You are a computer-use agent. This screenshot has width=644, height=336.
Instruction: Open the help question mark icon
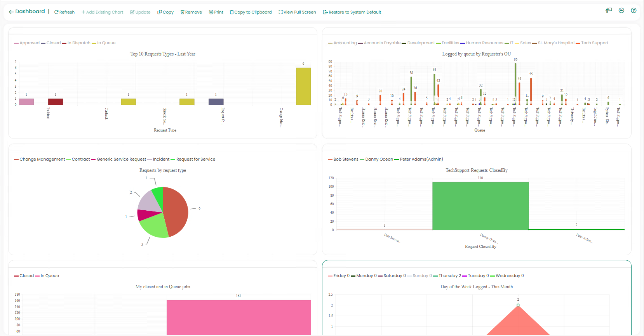pos(634,10)
